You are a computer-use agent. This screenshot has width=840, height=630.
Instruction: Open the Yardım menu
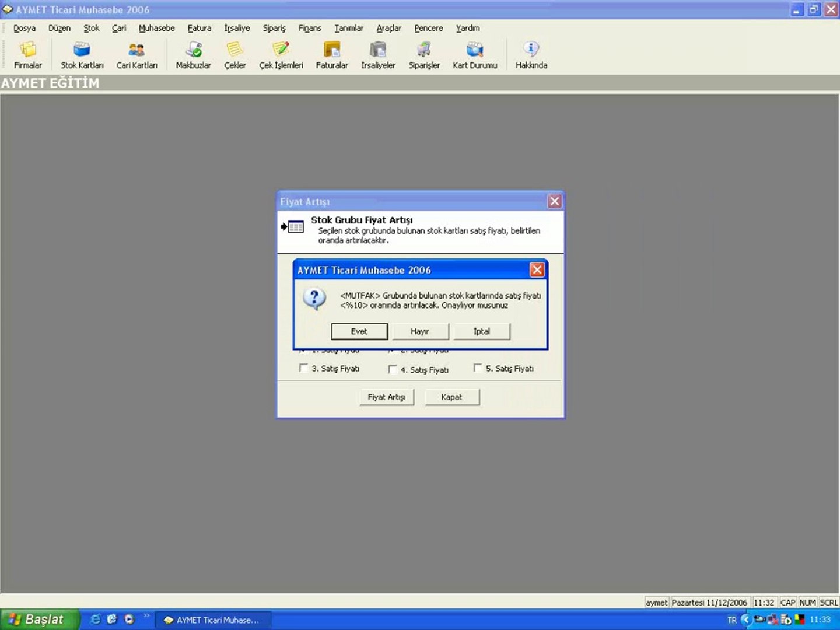tap(468, 28)
